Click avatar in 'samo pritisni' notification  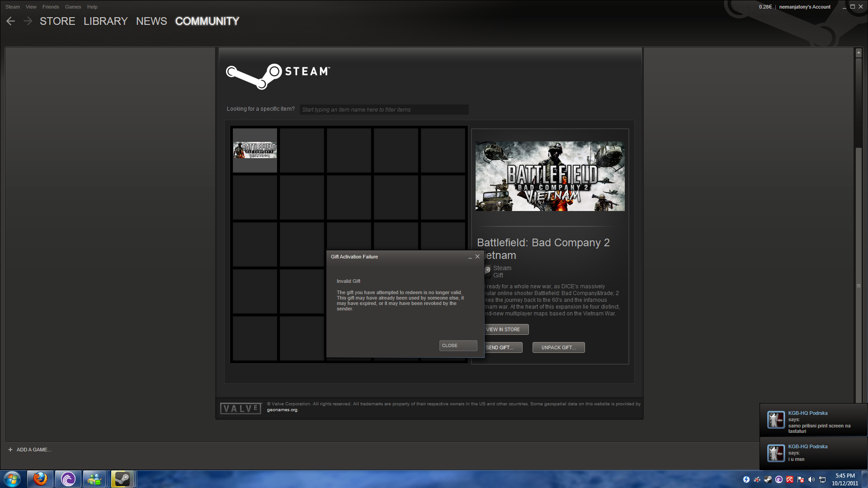[776, 420]
